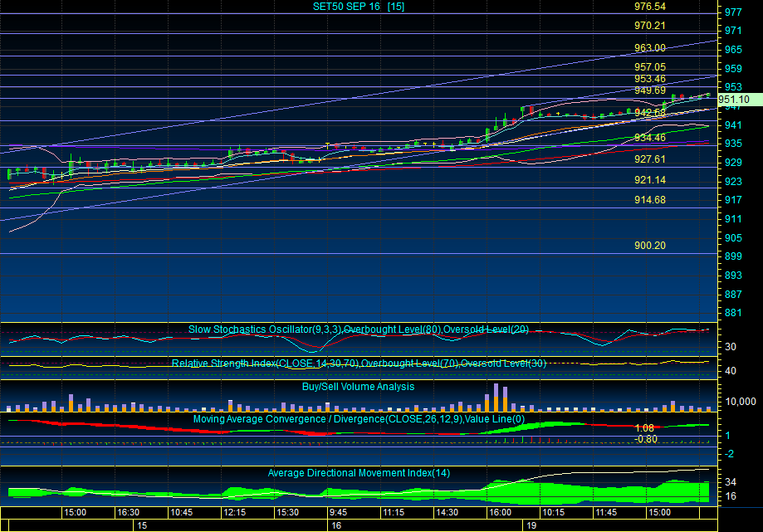Click the 9:45 time axis label
763x532 pixels.
tap(338, 512)
